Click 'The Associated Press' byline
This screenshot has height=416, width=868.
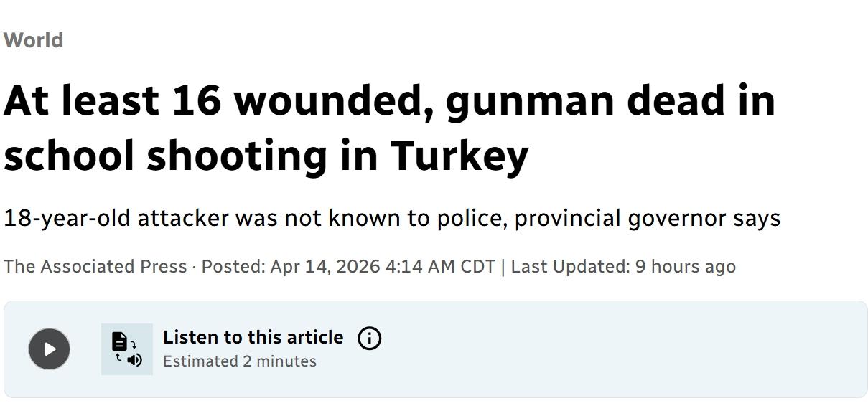(x=95, y=266)
